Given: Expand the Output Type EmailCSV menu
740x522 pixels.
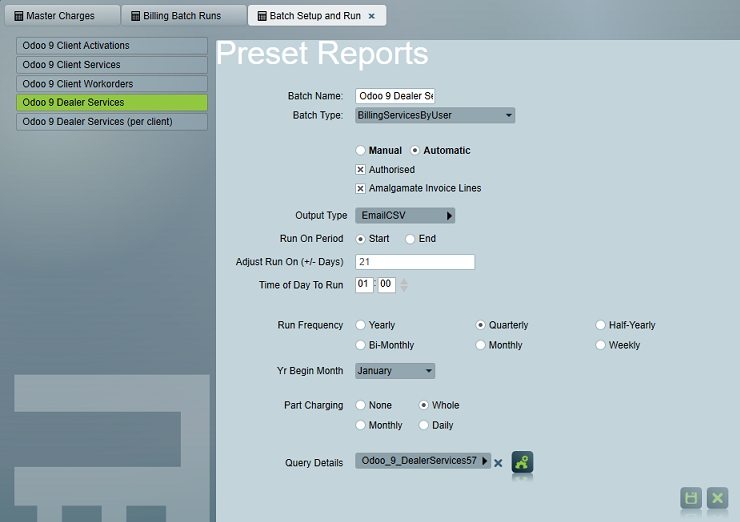Looking at the screenshot, I should (x=405, y=215).
